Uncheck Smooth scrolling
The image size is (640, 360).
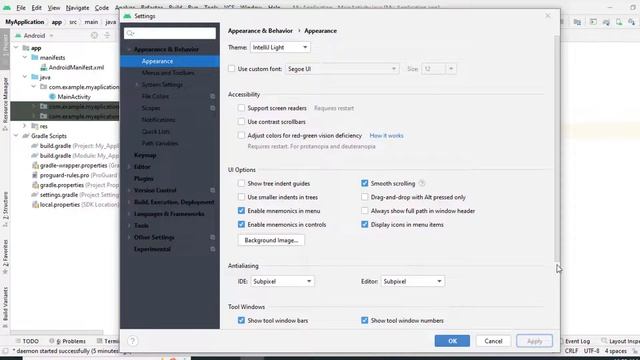tap(364, 183)
